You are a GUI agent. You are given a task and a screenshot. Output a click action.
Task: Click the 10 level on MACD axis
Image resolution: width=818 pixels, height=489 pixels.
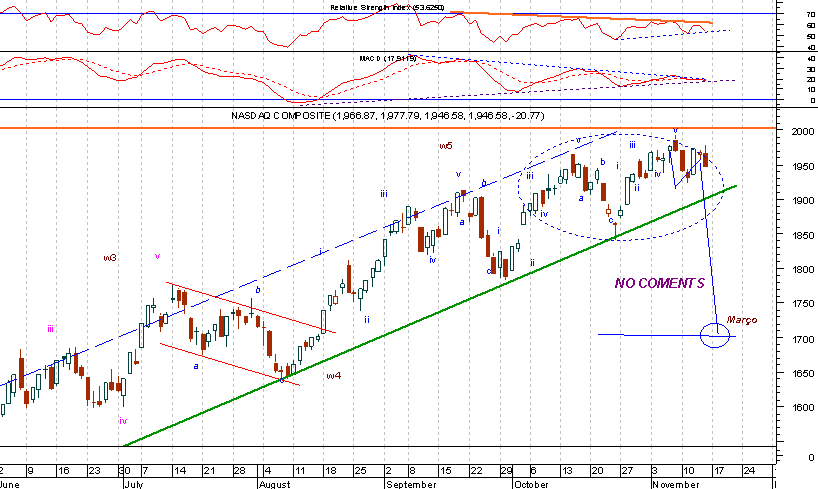(x=810, y=90)
